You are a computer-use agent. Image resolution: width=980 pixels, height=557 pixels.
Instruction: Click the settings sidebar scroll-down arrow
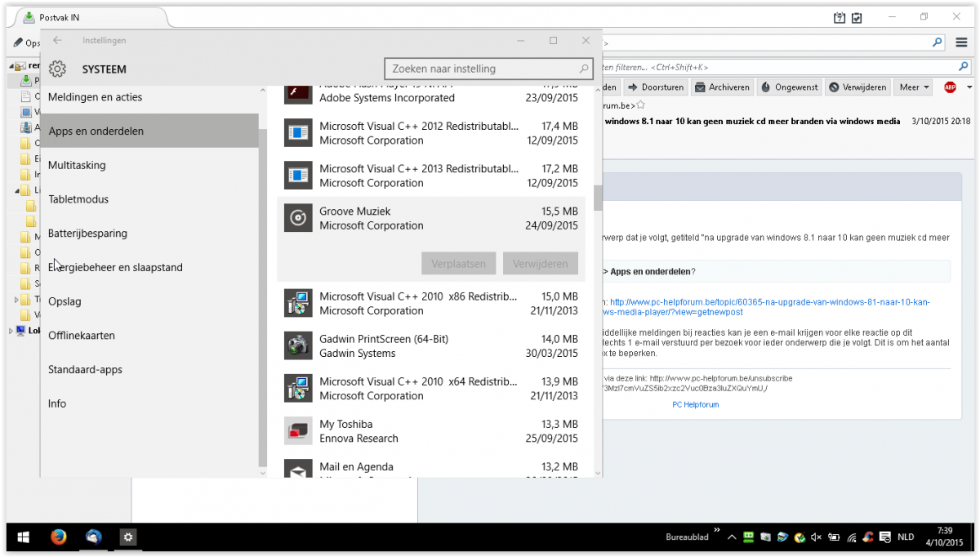point(263,472)
